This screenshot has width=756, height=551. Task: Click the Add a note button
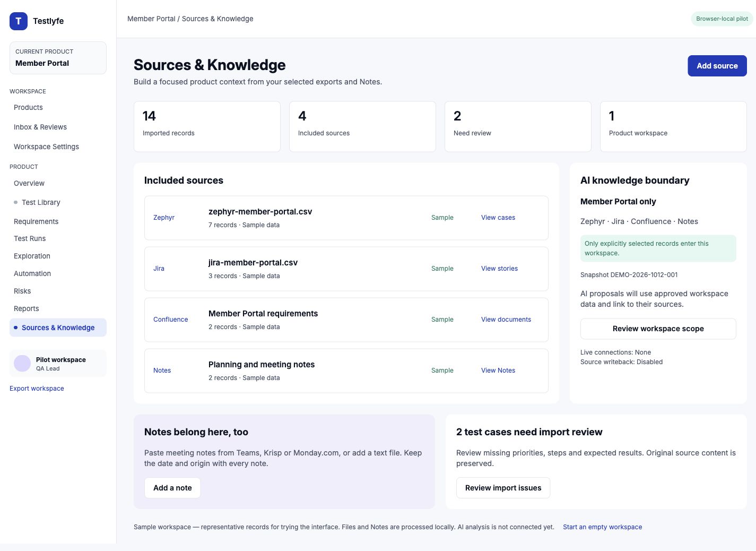coord(172,488)
